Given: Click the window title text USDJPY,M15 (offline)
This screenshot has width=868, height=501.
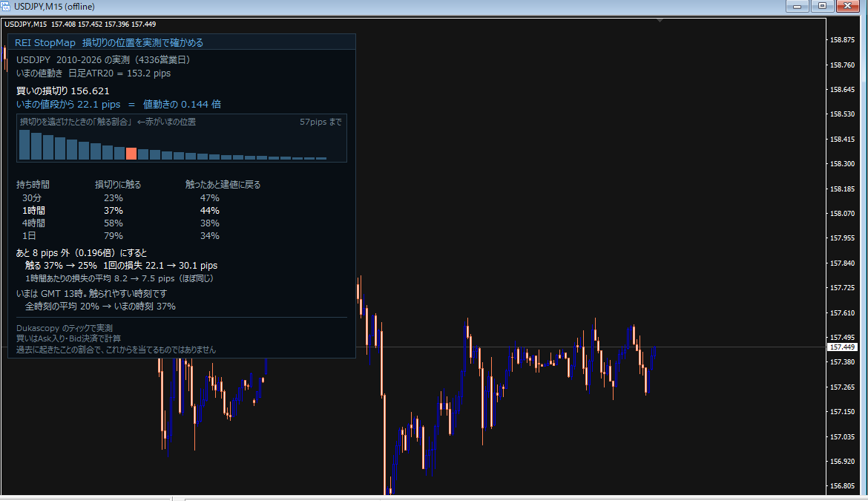Looking at the screenshot, I should click(x=54, y=7).
